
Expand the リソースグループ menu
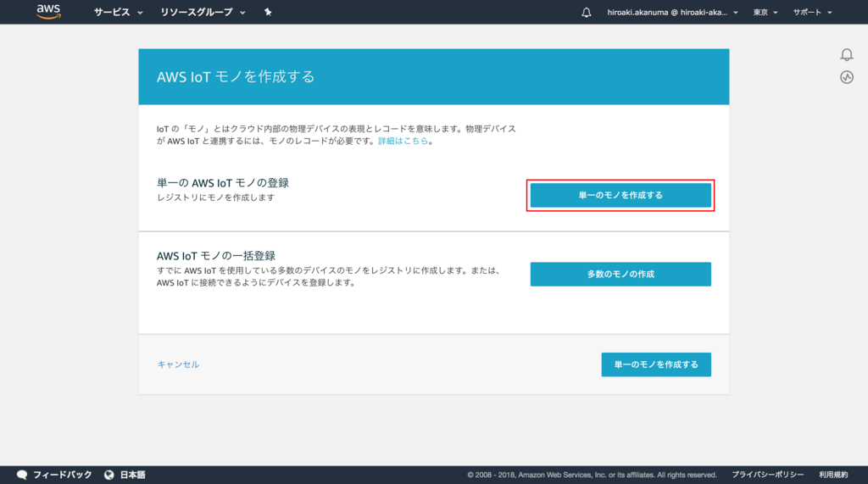(203, 12)
